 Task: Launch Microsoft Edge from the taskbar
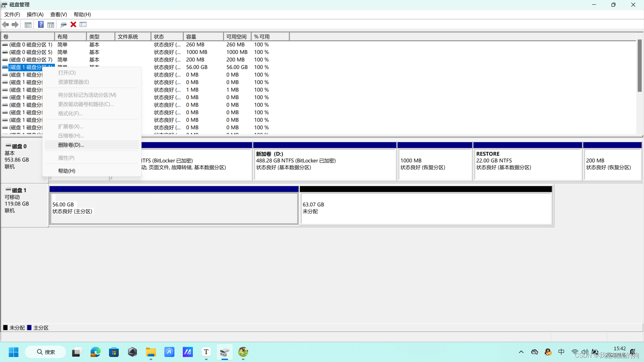pos(95,352)
